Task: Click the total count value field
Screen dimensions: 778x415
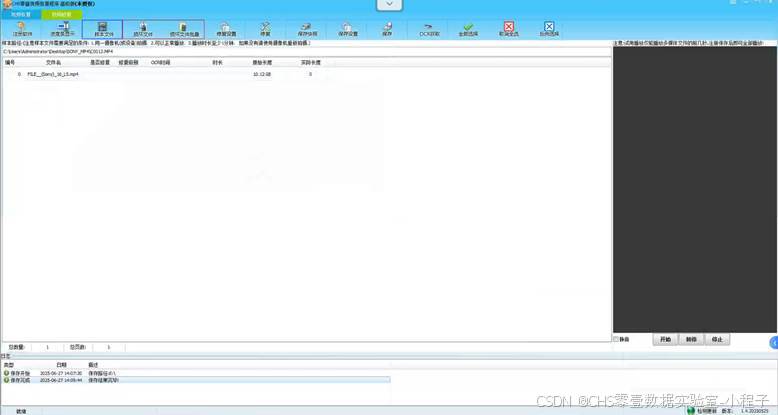Action: point(48,347)
